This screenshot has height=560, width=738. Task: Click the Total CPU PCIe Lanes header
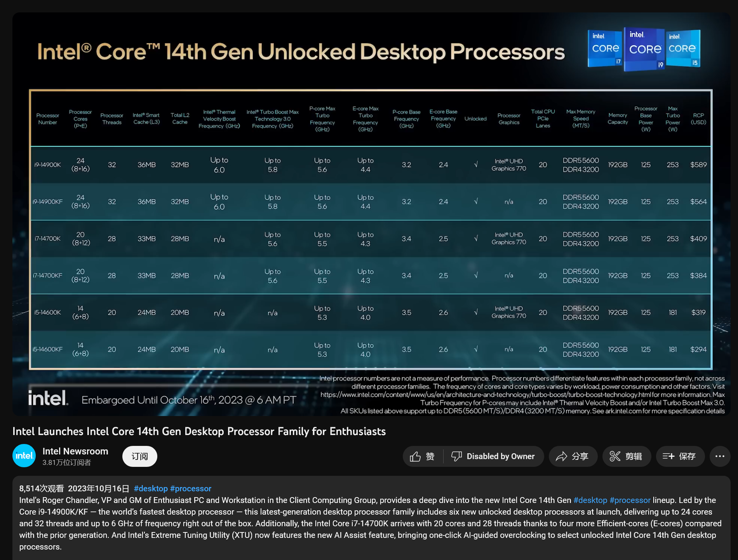pos(543,119)
